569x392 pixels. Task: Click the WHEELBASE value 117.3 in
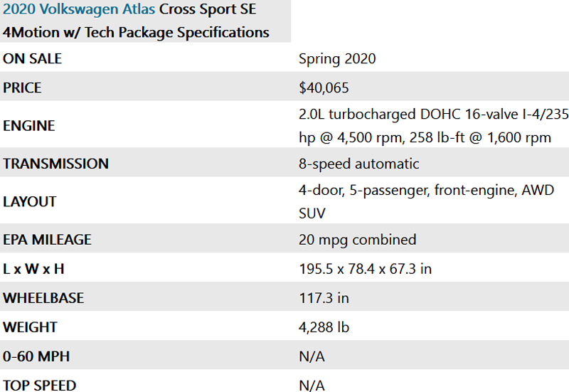324,298
